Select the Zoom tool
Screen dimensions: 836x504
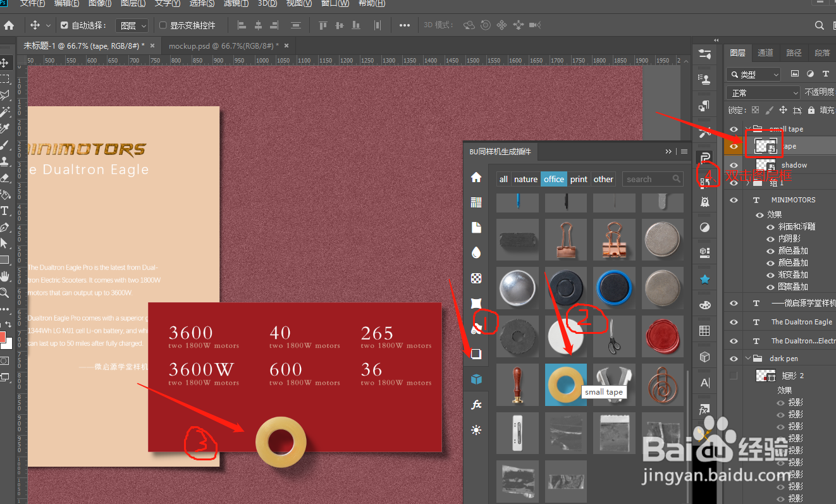[x=5, y=293]
